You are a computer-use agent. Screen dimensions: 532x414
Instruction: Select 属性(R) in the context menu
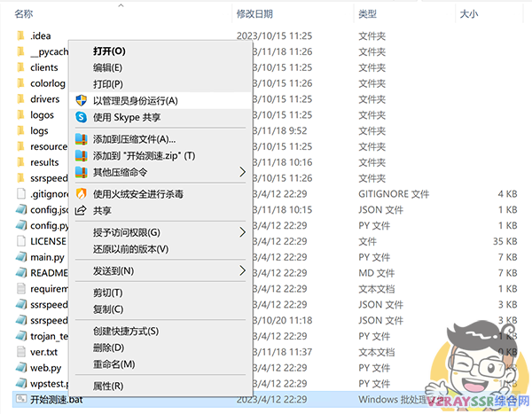coord(107,386)
